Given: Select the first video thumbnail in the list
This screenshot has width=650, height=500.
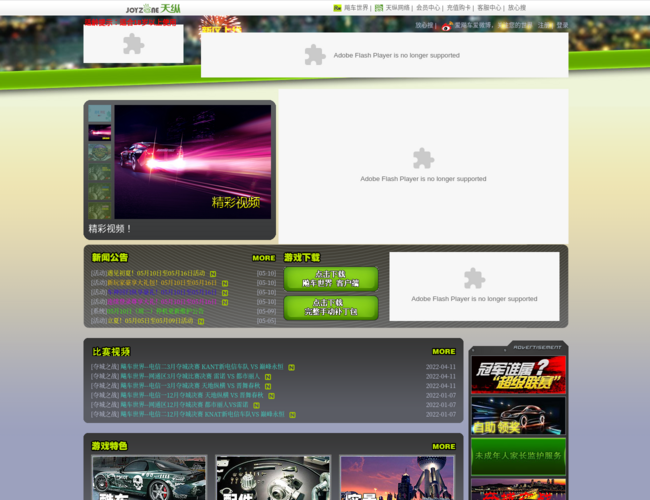Looking at the screenshot, I should 99,114.
